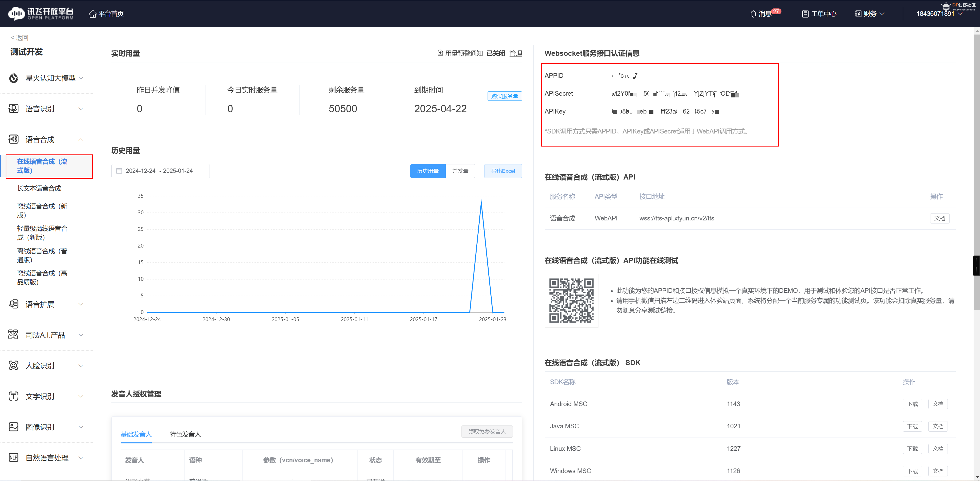Click the 自然语言处理 NLP icon
Image resolution: width=980 pixels, height=481 pixels.
point(14,457)
